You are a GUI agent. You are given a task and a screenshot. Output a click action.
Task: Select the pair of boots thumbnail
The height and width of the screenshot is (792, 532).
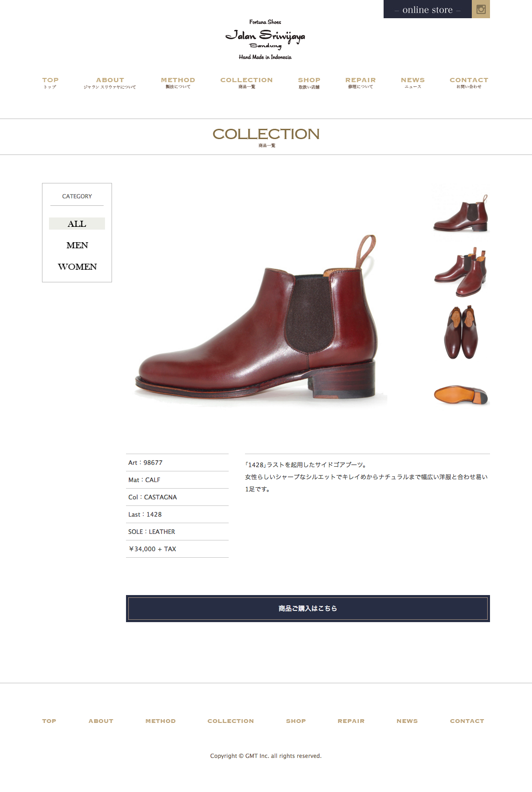[x=461, y=272]
